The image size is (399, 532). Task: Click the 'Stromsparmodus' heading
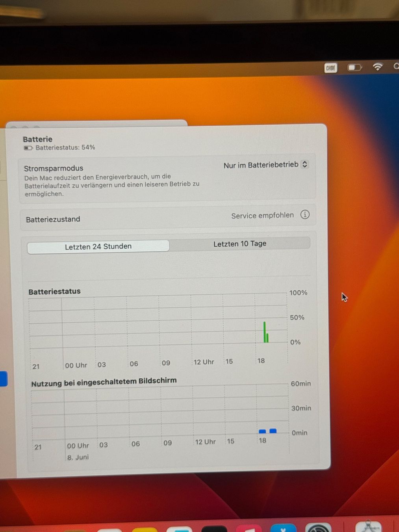pos(54,168)
